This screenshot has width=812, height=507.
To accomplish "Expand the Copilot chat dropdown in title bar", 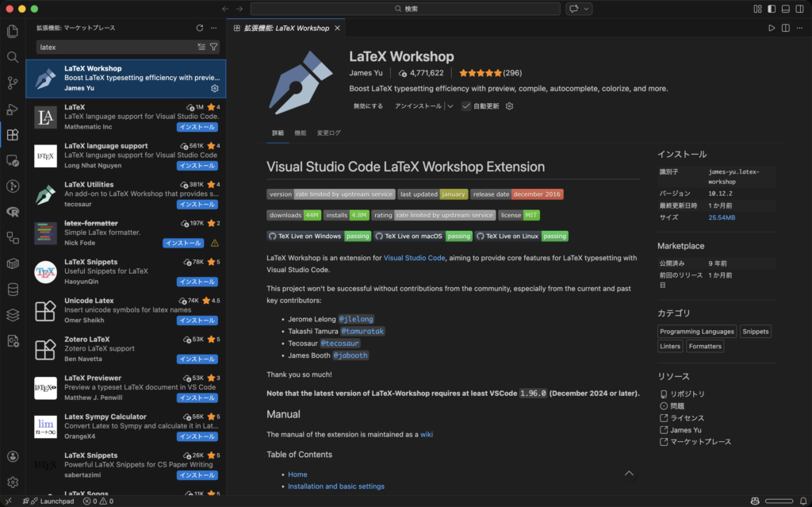I will pos(588,9).
